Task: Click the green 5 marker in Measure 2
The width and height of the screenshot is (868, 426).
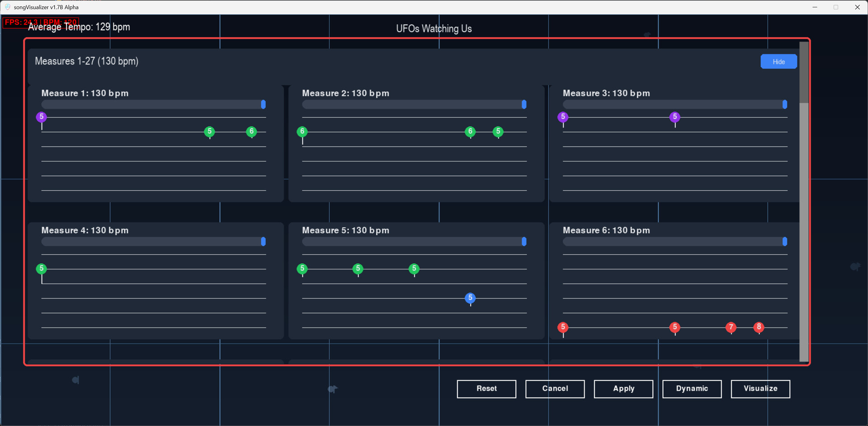Action: pos(498,132)
